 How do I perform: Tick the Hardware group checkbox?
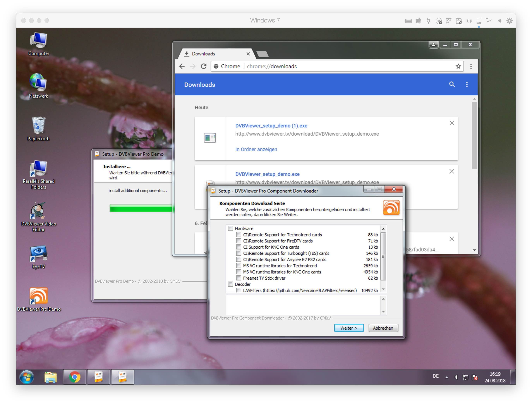tap(231, 228)
